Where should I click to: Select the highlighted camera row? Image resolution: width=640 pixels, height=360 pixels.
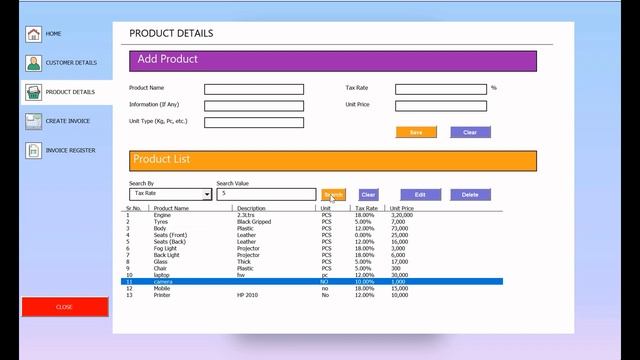point(312,282)
